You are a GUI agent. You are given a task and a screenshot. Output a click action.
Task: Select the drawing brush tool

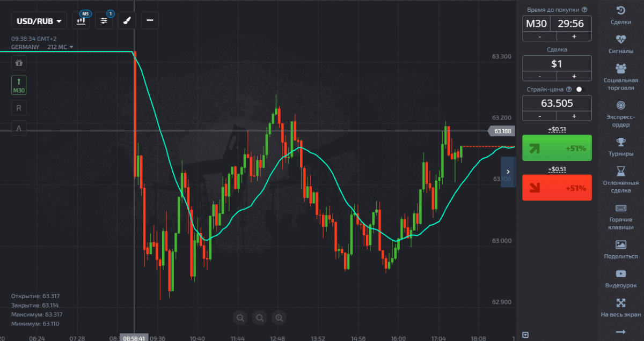[127, 21]
